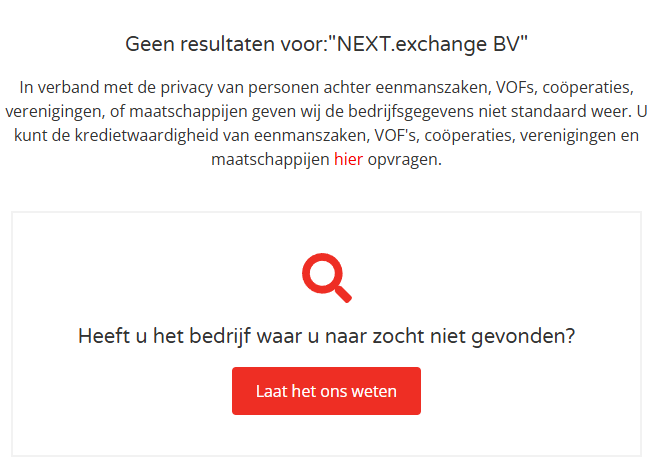Click the word 'opvragen' after the hier link
Viewport: 659px width, 467px height.
(x=403, y=159)
